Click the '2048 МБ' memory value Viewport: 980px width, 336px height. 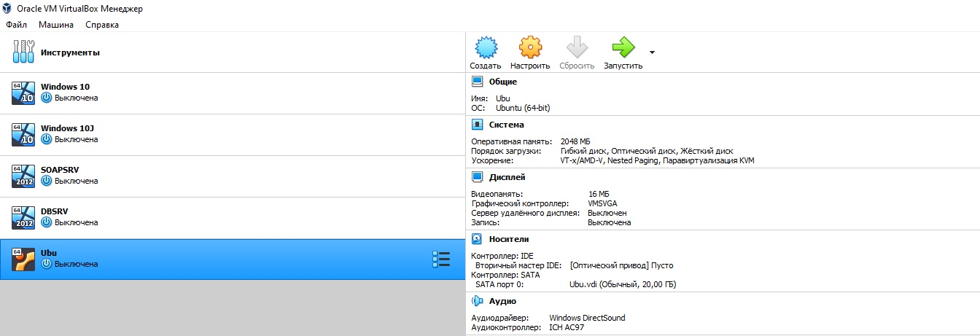coord(575,141)
